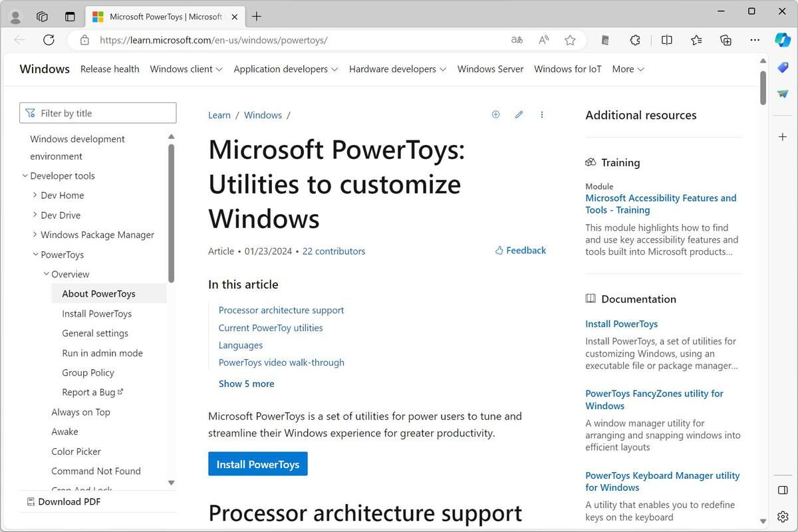
Task: Open the Learn breadcrumb link
Action: click(x=219, y=115)
